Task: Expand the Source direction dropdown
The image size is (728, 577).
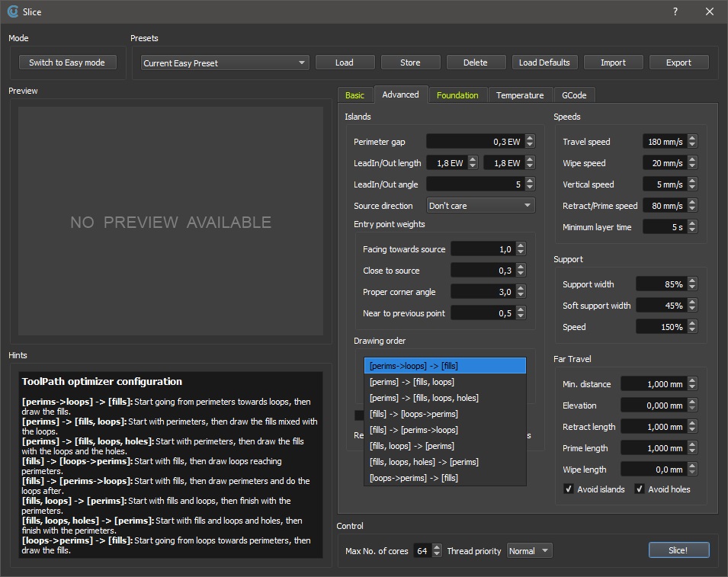Action: (480, 206)
